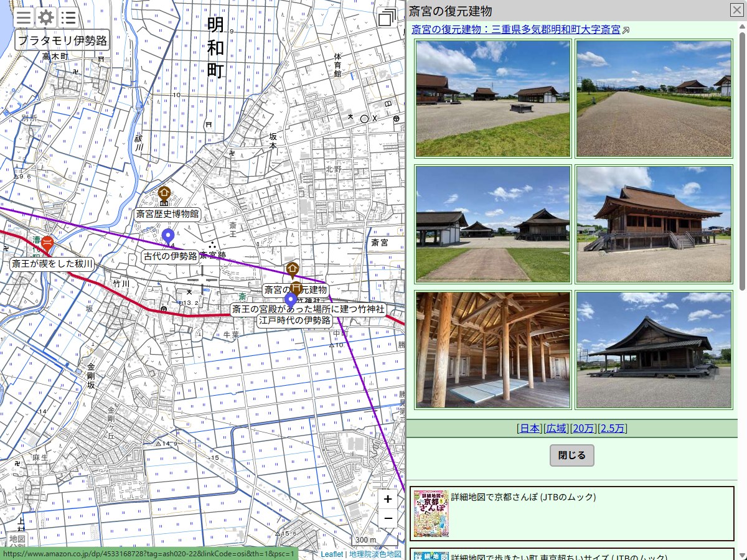Open the hamburger menu icon
The height and width of the screenshot is (560, 747).
(24, 17)
